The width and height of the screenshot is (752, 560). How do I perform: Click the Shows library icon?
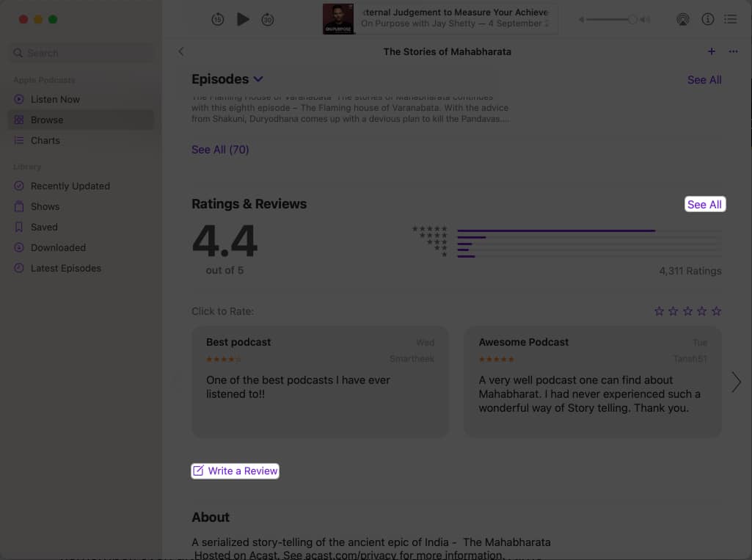[18, 206]
